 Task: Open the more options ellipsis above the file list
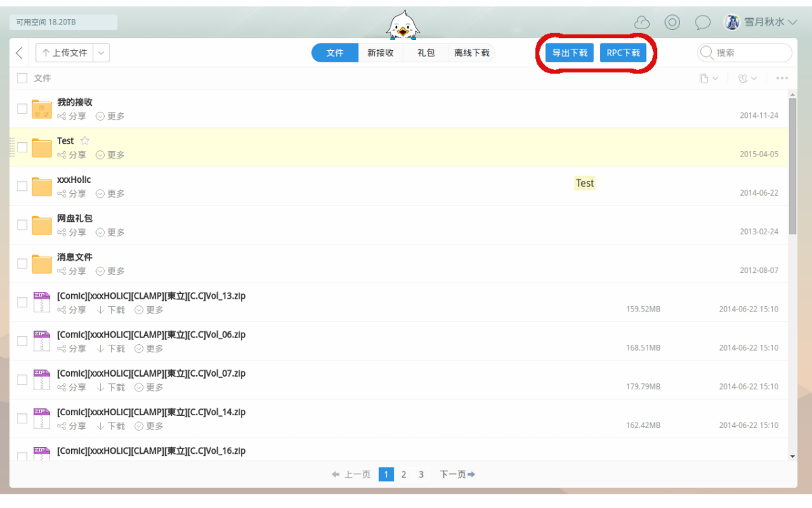point(782,78)
